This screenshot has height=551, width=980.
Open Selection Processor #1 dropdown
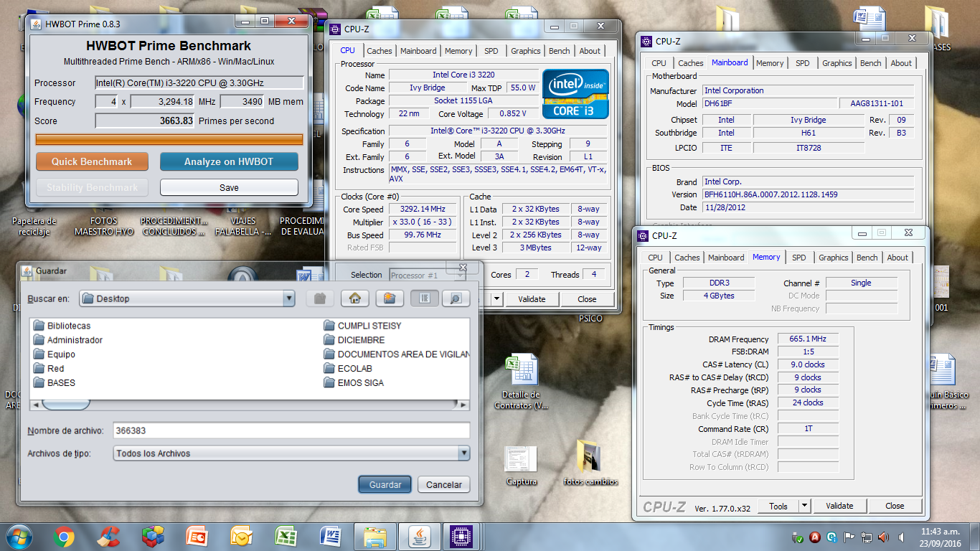[428, 275]
